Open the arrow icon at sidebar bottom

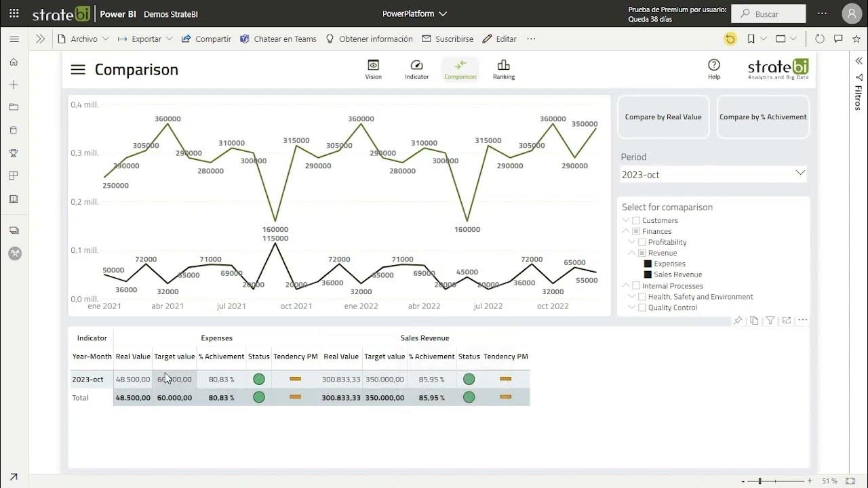(x=14, y=477)
